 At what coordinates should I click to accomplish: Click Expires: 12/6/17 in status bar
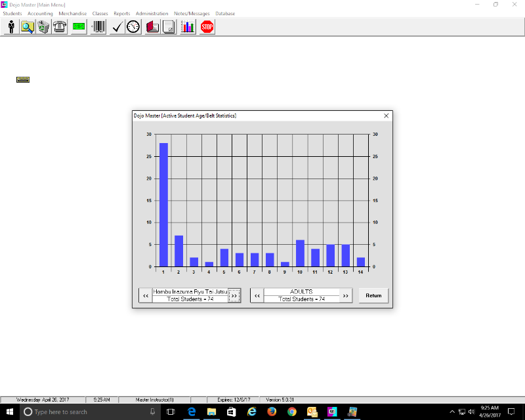(x=234, y=400)
